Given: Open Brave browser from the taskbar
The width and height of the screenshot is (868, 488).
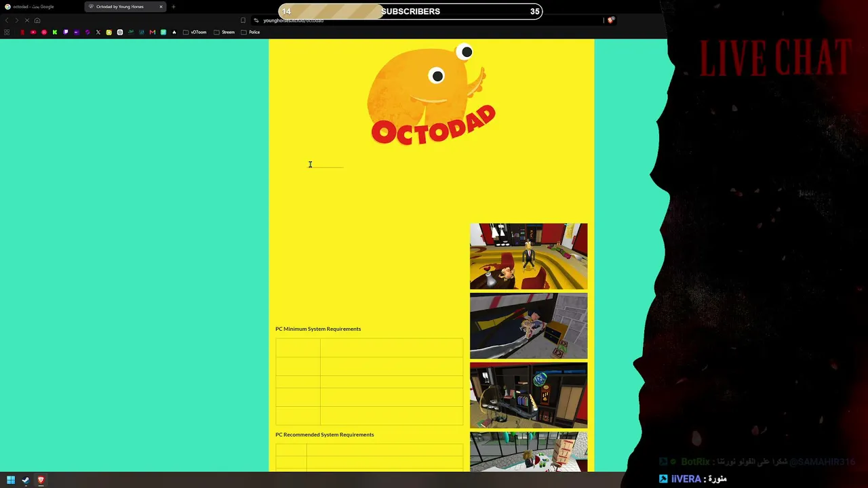Looking at the screenshot, I should pos(41,480).
